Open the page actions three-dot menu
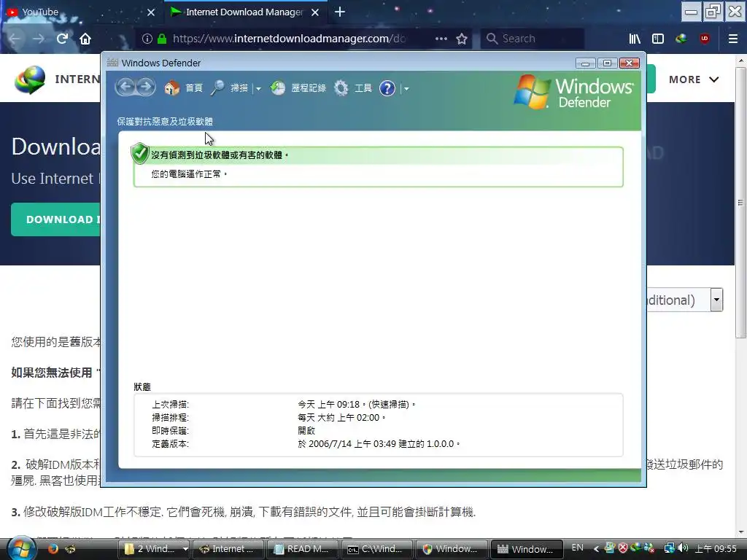 pos(441,39)
